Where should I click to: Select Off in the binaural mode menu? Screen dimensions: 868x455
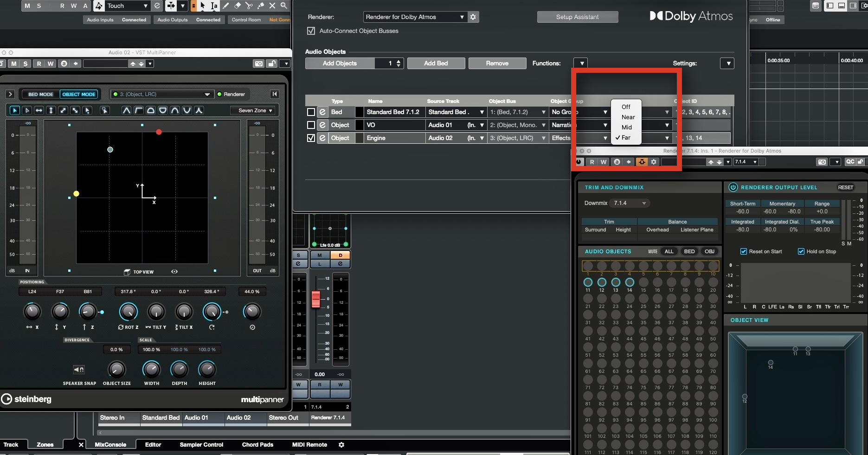(x=626, y=107)
